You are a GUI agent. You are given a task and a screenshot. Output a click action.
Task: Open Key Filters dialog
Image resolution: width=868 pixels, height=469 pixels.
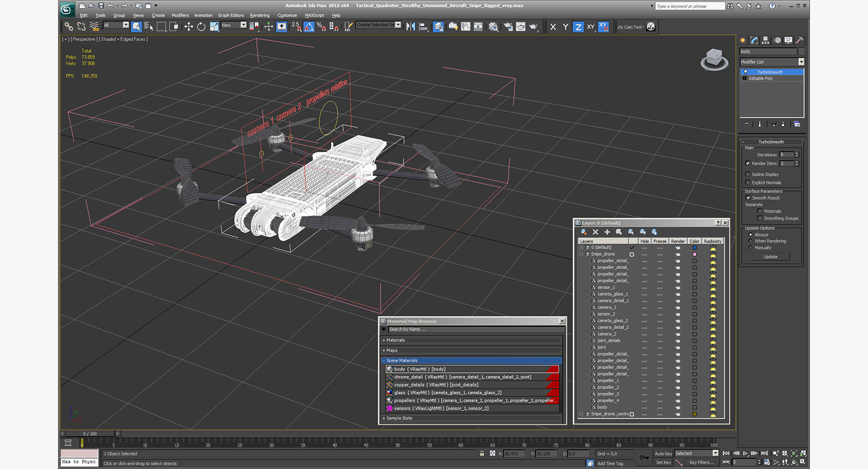(x=701, y=462)
